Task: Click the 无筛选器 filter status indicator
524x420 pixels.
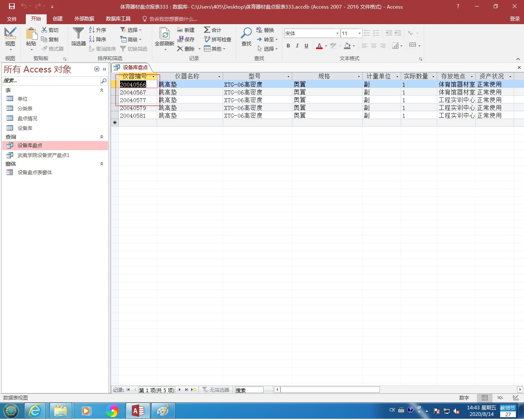Action: click(216, 390)
